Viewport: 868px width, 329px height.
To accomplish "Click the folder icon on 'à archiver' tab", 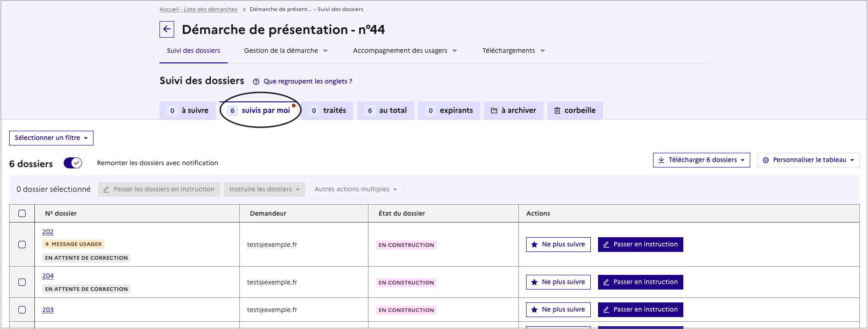I will point(494,111).
